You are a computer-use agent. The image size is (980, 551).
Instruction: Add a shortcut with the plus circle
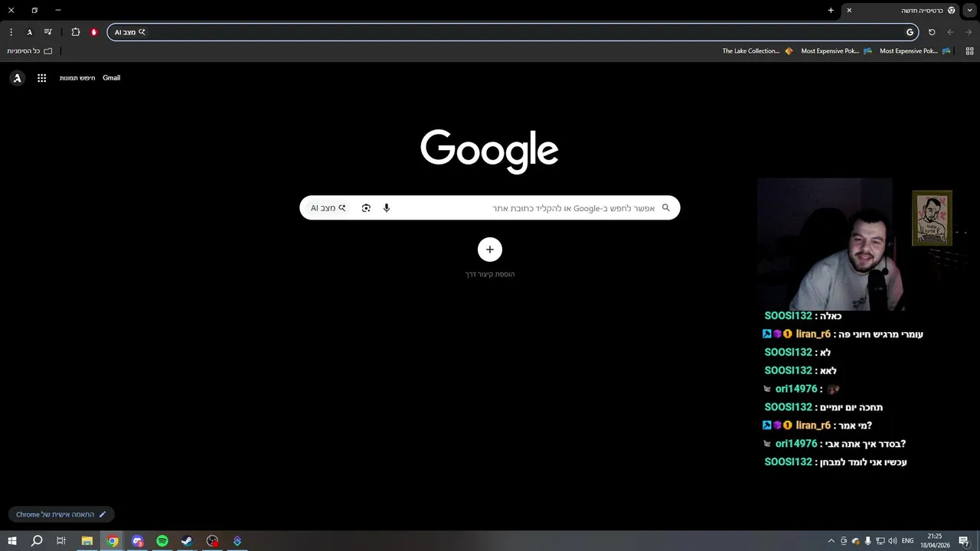point(490,249)
